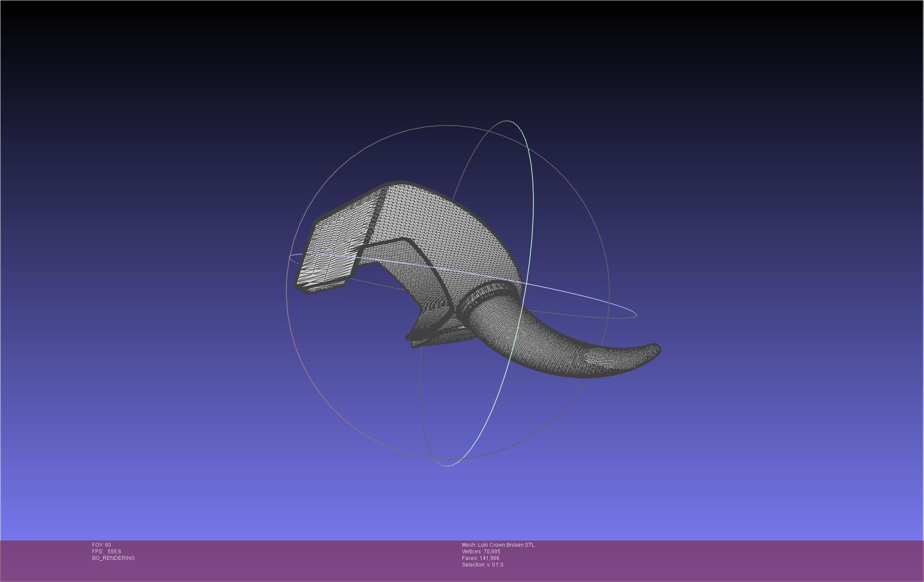This screenshot has height=582, width=924.
Task: Click the Mesh: Loki Crown Broken.STL label
Action: [x=498, y=545]
